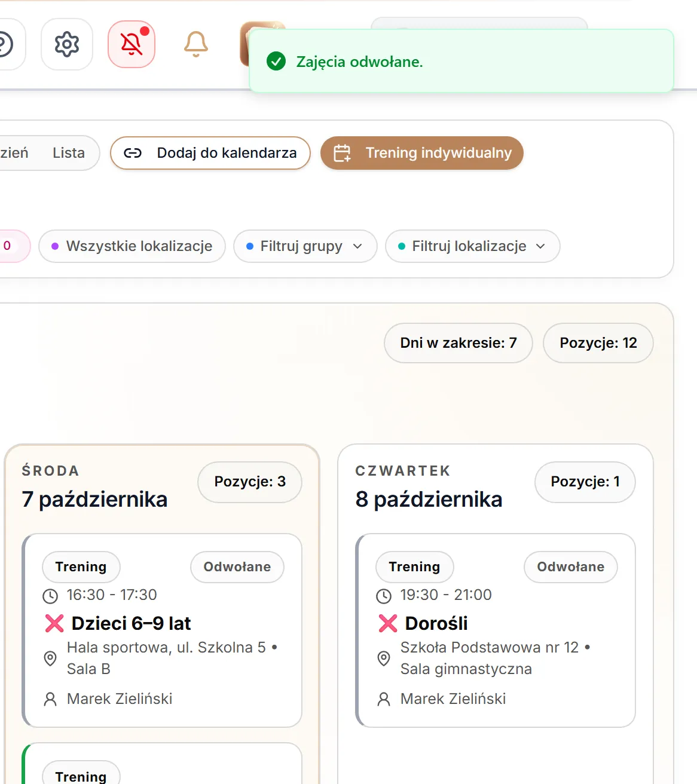Click the Trening tag on Dzieci 6–9 lat card
Image resolution: width=697 pixels, height=784 pixels.
81,567
